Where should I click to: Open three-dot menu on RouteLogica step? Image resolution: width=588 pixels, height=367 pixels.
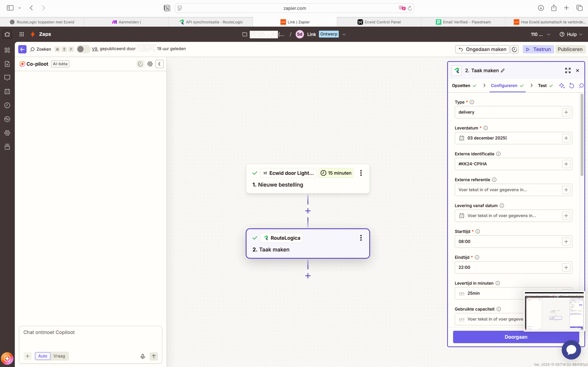click(x=361, y=238)
